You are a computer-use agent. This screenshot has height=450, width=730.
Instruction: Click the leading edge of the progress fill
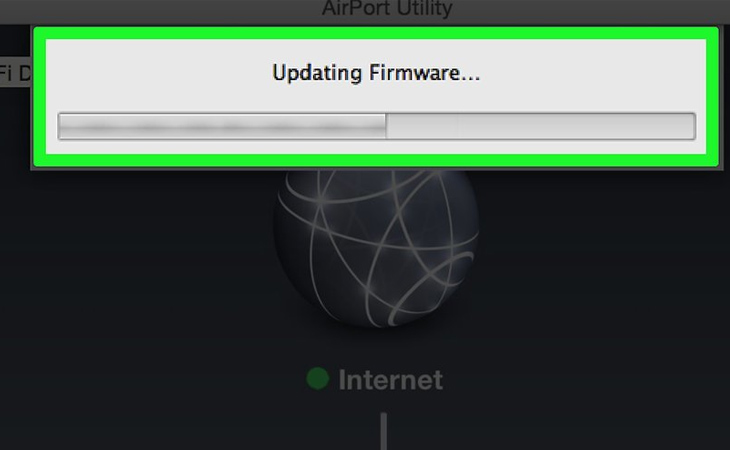point(385,126)
